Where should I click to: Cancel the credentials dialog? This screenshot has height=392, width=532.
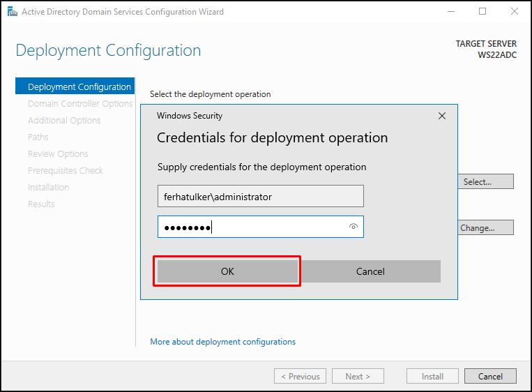pos(370,271)
